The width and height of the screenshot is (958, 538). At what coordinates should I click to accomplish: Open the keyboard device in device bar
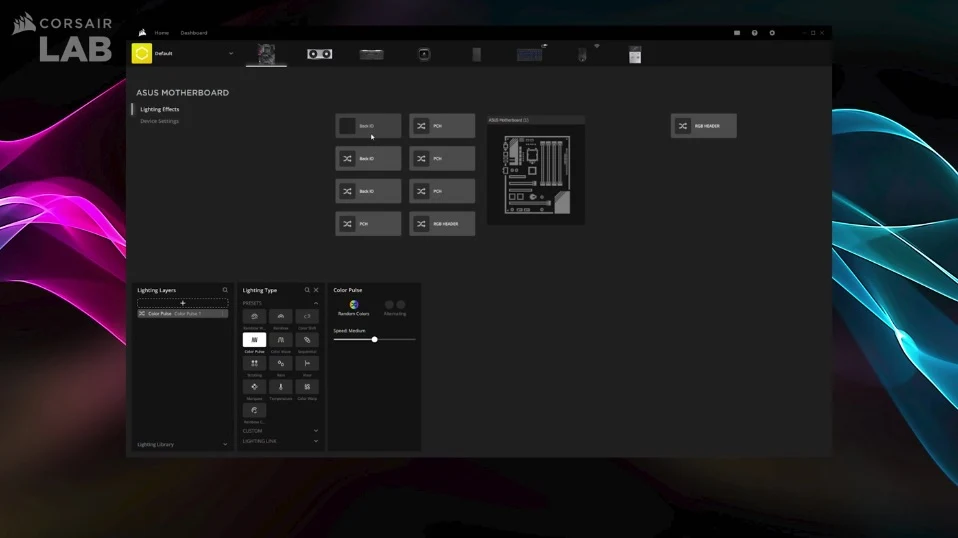(x=529, y=54)
